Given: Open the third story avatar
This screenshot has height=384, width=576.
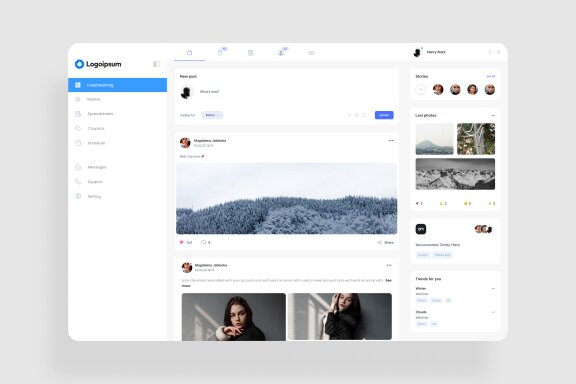Looking at the screenshot, I should [472, 89].
